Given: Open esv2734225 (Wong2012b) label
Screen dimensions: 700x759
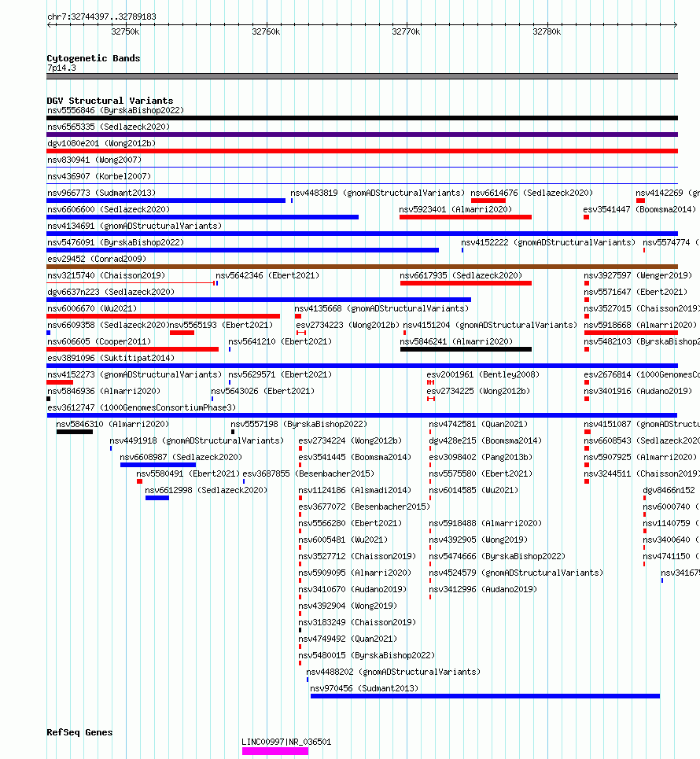Looking at the screenshot, I should (x=477, y=391).
